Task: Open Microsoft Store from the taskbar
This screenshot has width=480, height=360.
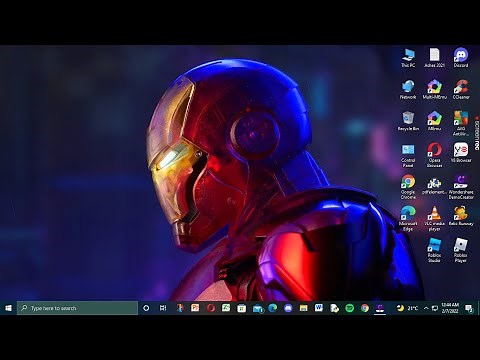Action: pos(242,308)
